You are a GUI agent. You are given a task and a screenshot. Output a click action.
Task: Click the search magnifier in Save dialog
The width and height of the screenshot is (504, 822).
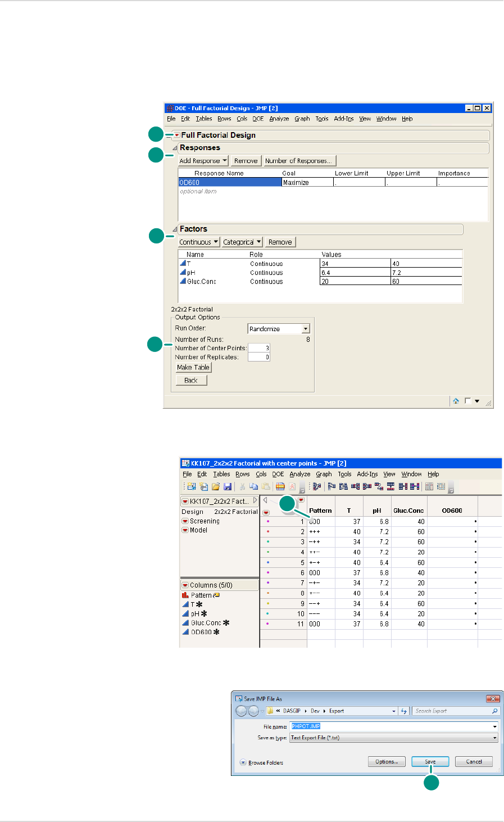(x=494, y=711)
